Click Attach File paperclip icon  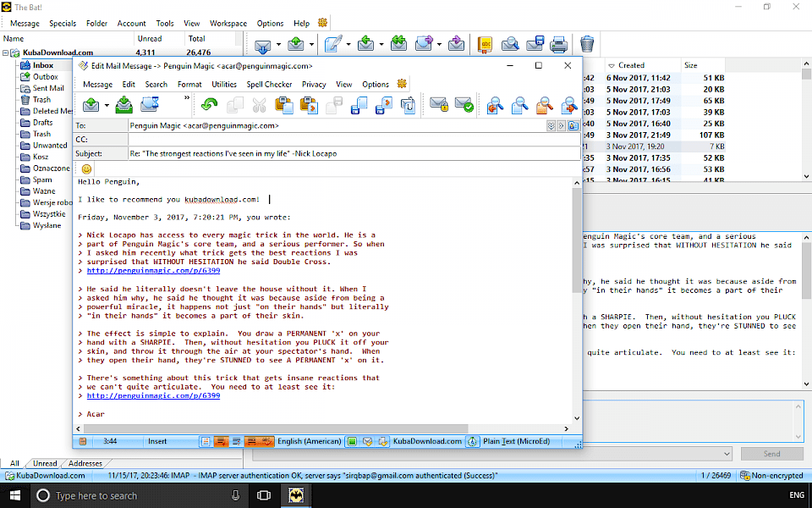[x=409, y=105]
